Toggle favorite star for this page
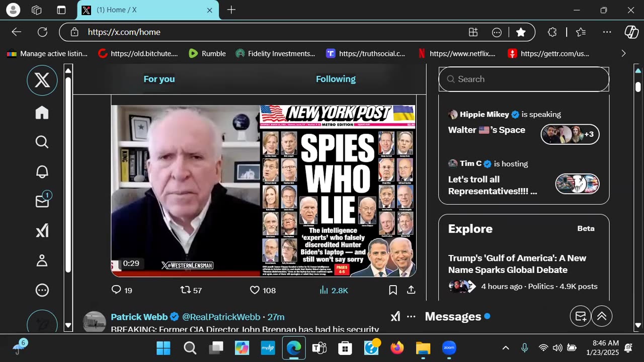 (x=521, y=32)
